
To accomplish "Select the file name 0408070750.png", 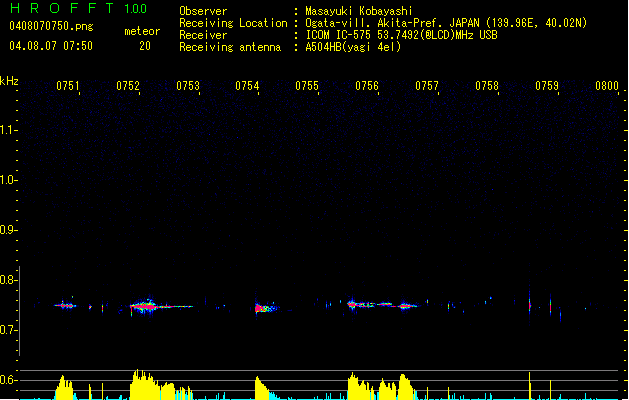I will tap(51, 26).
